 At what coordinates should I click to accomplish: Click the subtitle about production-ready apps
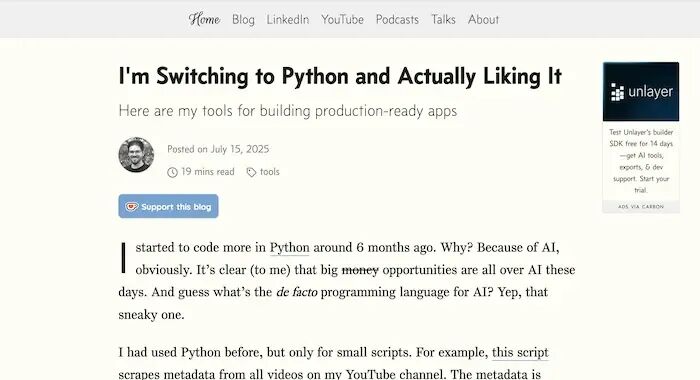coord(288,111)
